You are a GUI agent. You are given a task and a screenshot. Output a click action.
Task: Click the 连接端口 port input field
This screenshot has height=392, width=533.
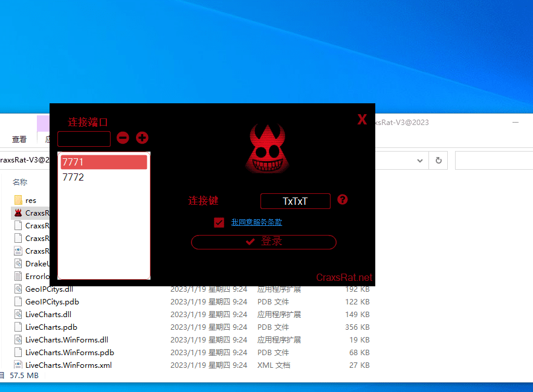coord(84,138)
